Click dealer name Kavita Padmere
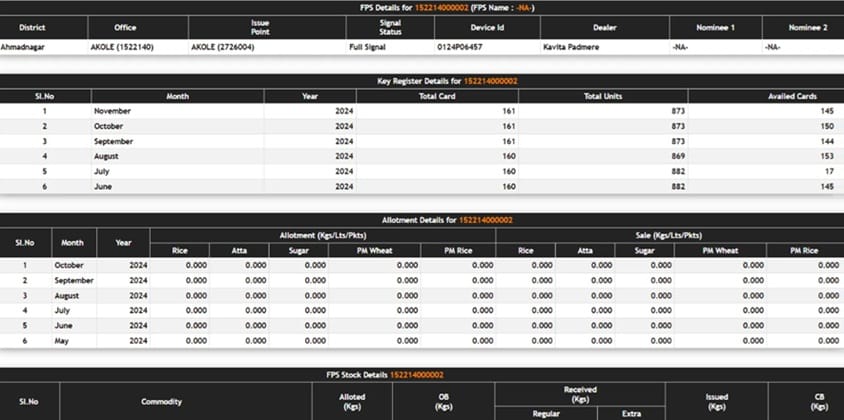Screen dimensions: 844x420 tap(571, 47)
